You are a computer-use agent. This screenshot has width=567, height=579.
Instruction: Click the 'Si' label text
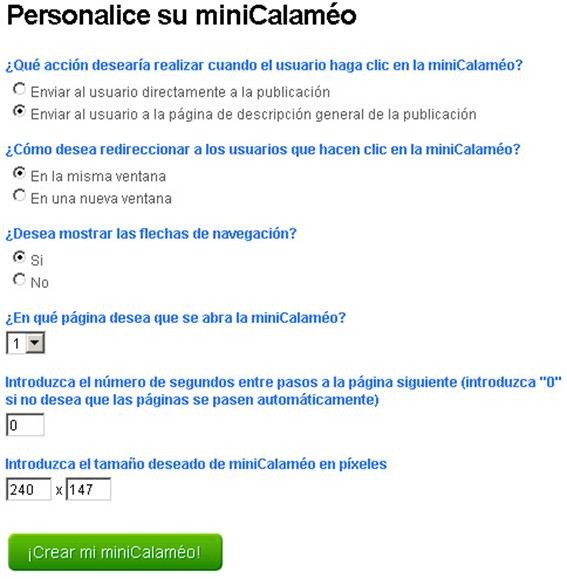point(37,260)
